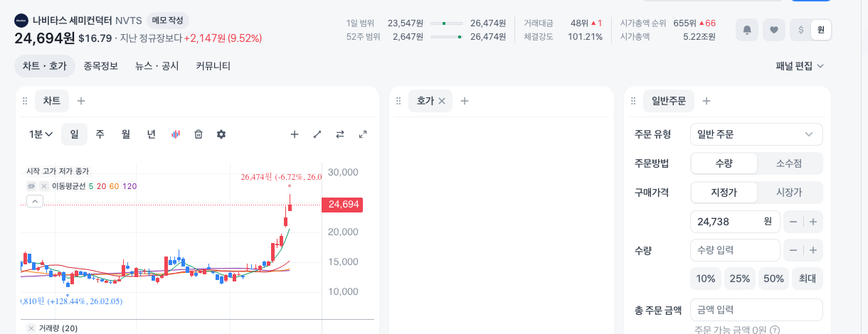Set quantity to 최대
The height and width of the screenshot is (334, 868).
coord(808,279)
